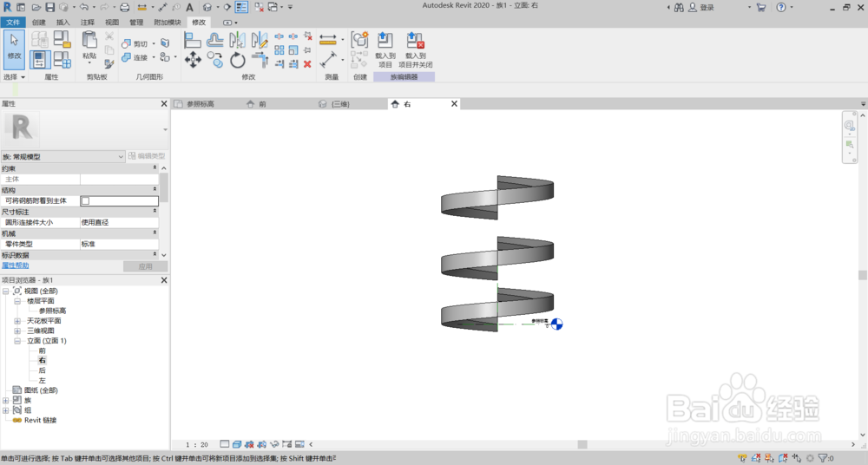Screen dimensions: 868x465
Task: Switch to the 视图 (View) ribbon tab
Action: 112,23
